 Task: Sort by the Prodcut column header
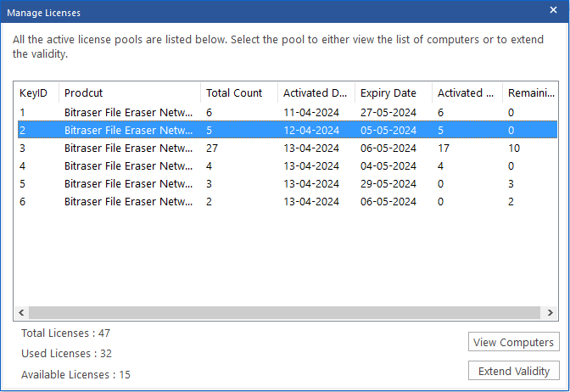tap(130, 93)
